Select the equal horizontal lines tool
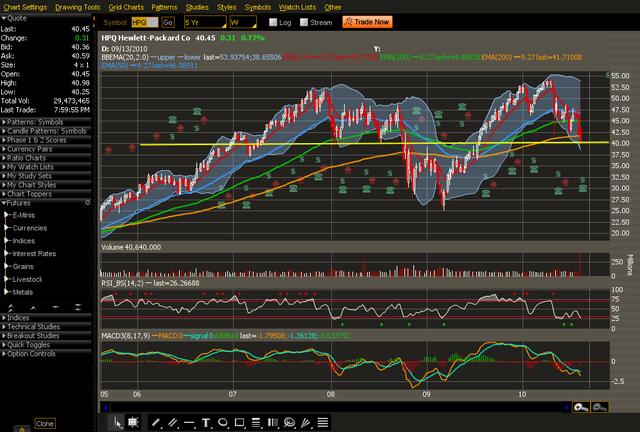 pos(322,423)
